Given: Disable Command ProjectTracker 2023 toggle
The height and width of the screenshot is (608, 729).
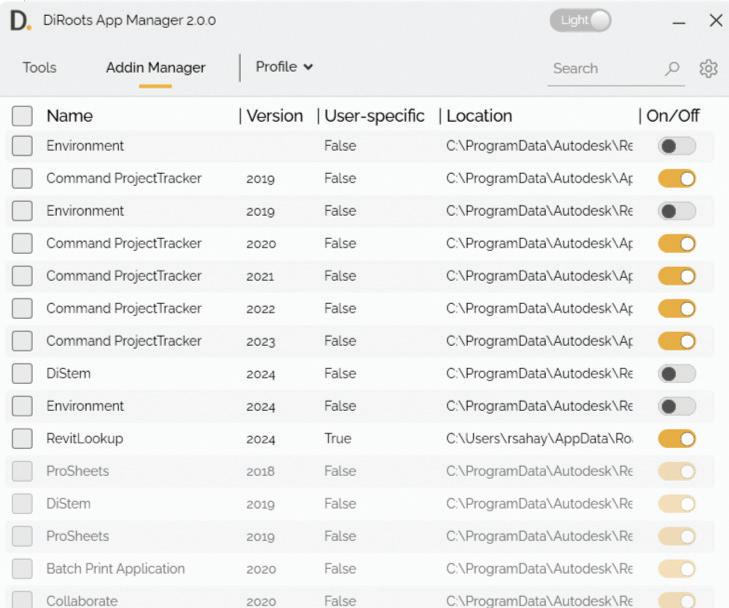Looking at the screenshot, I should click(677, 342).
